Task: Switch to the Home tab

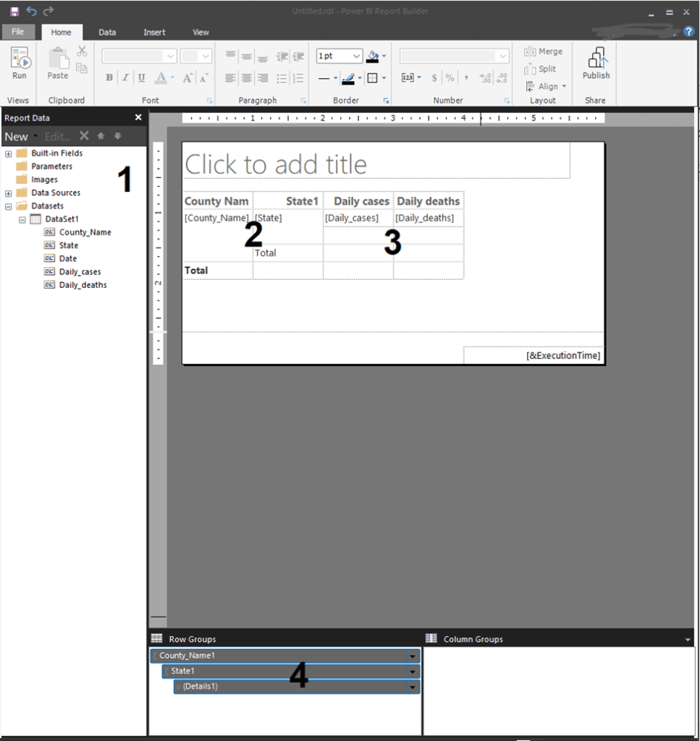Action: click(x=62, y=32)
